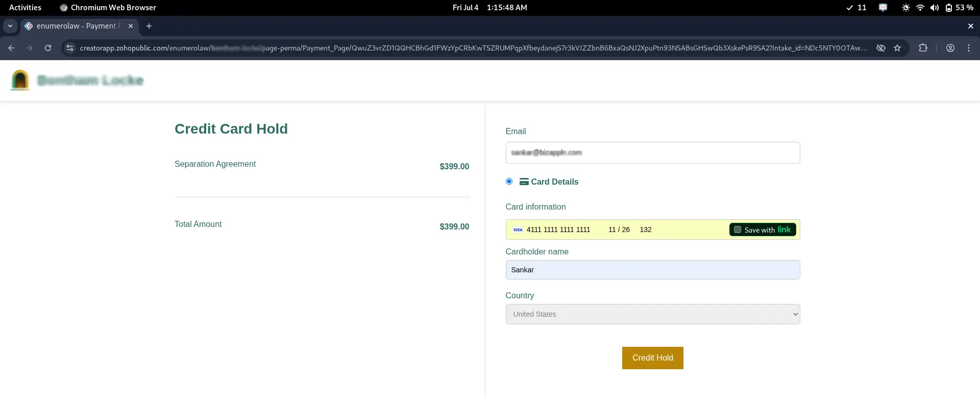Close the enumerolaw Payment tab

pyautogui.click(x=131, y=26)
